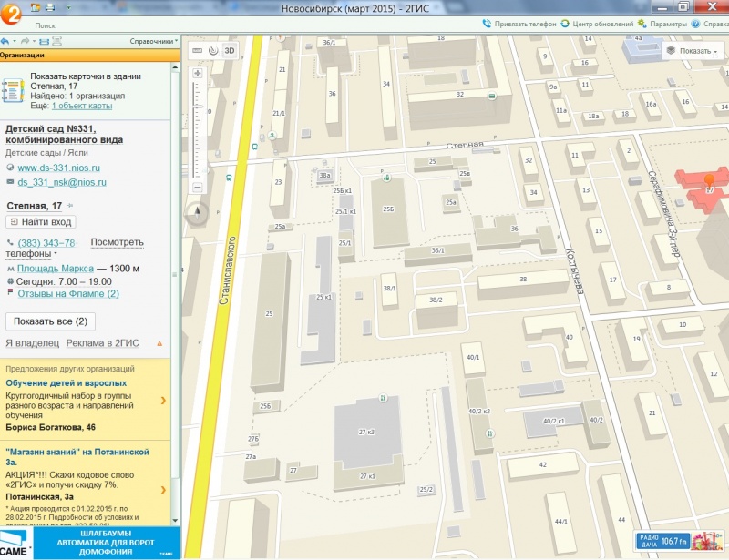Expand the back history dropdown arrow
The image size is (729, 560).
14,41
